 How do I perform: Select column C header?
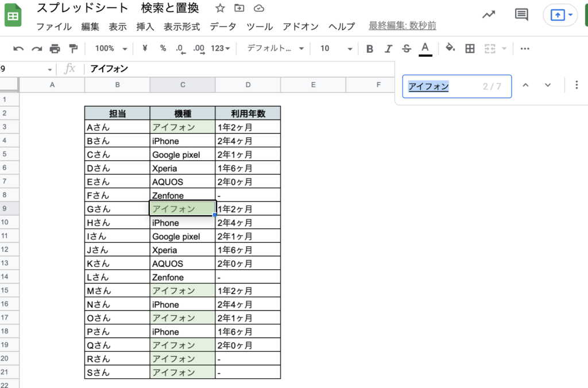183,85
